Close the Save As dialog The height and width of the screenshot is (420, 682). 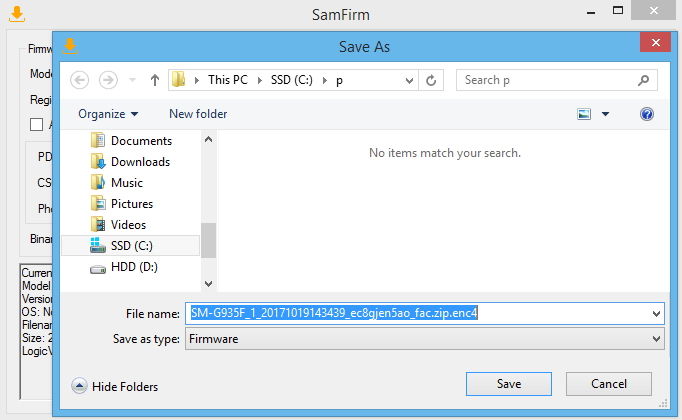click(655, 42)
